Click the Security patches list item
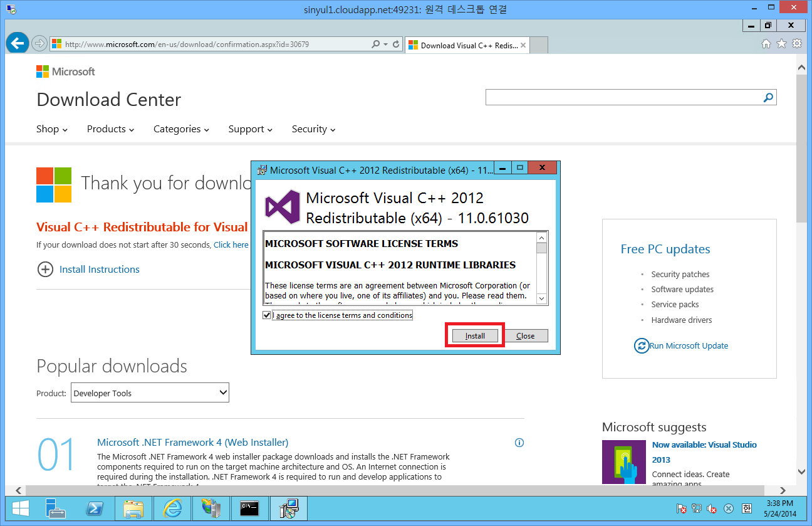 [680, 274]
